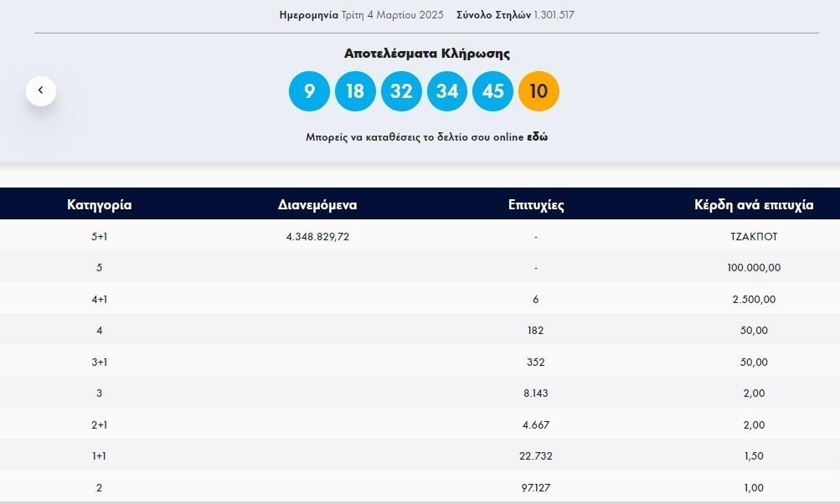Image resolution: width=840 pixels, height=504 pixels.
Task: Click the blue ball number 45
Action: (x=493, y=91)
